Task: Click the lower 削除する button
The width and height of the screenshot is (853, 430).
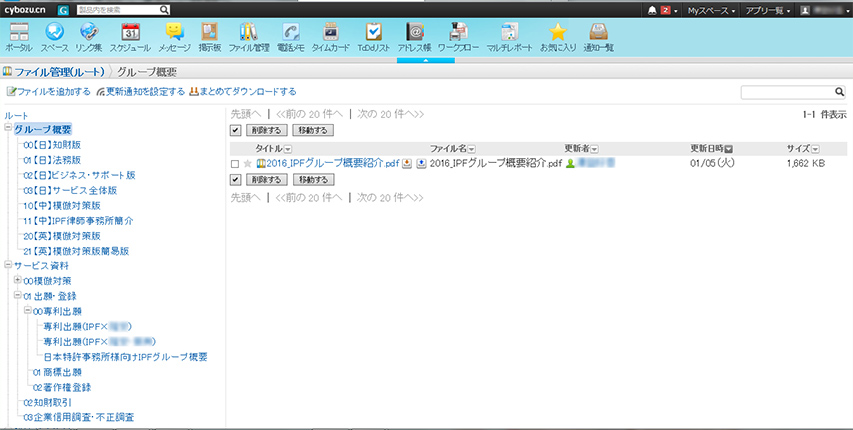Action: 267,180
